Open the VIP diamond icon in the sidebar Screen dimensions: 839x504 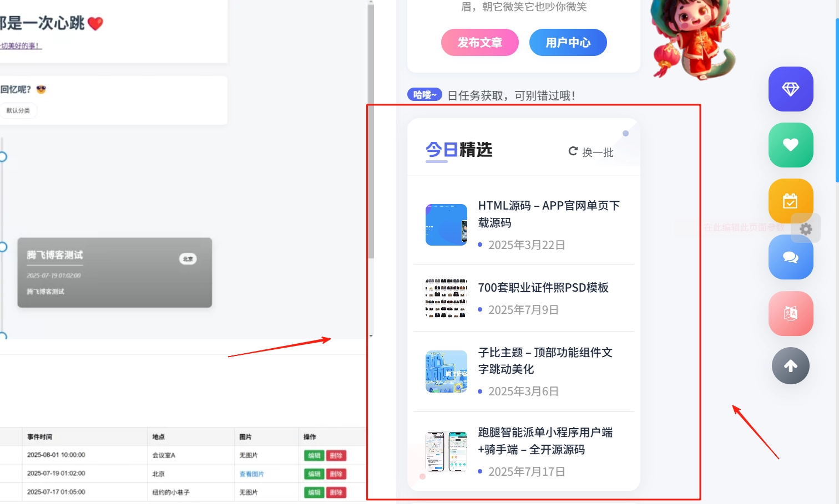click(x=790, y=89)
